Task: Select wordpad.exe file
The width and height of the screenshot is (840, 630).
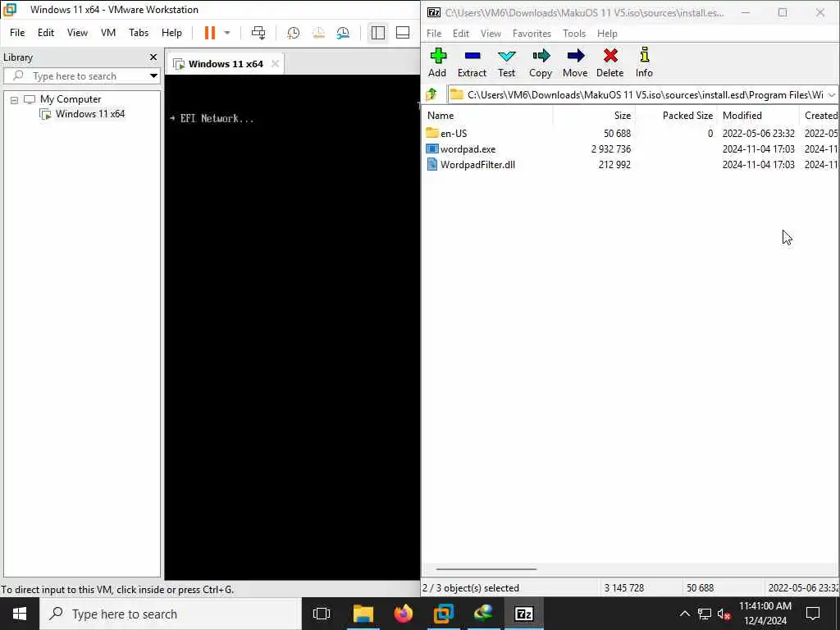Action: click(468, 149)
